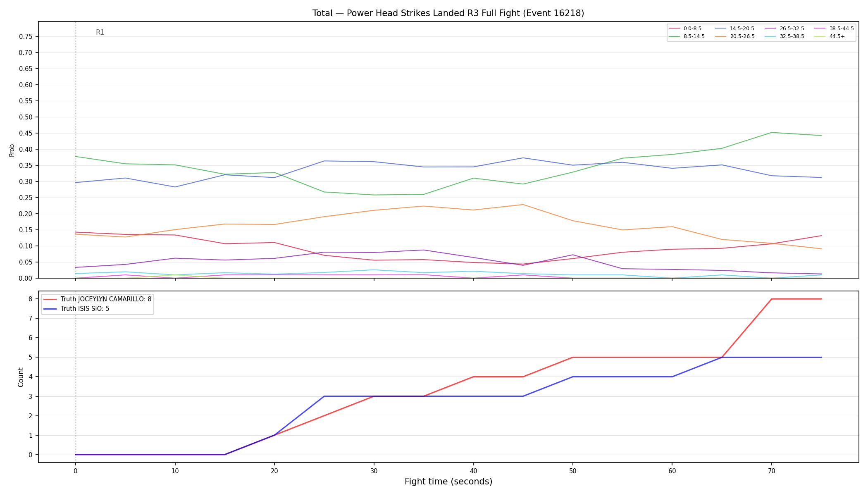
Task: Click the 5 tick on Count axis
Action: (31, 357)
